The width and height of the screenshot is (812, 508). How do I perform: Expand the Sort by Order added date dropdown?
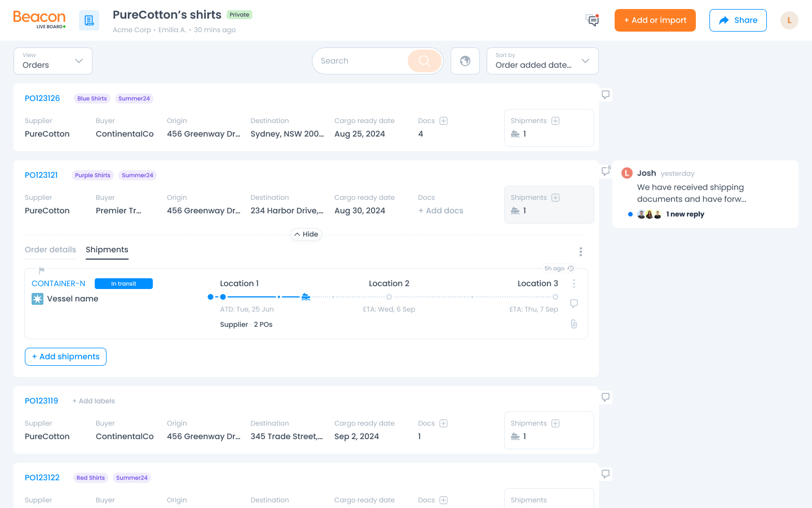(542, 61)
